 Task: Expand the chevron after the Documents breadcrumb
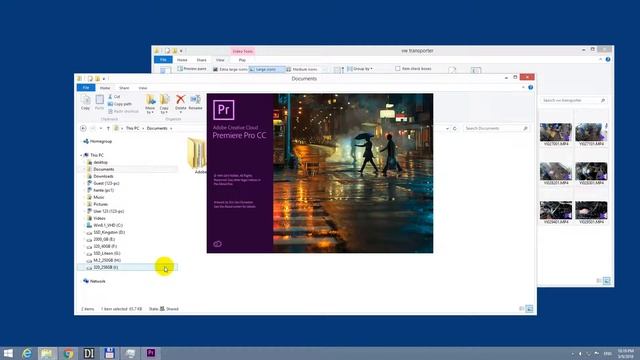tap(171, 129)
